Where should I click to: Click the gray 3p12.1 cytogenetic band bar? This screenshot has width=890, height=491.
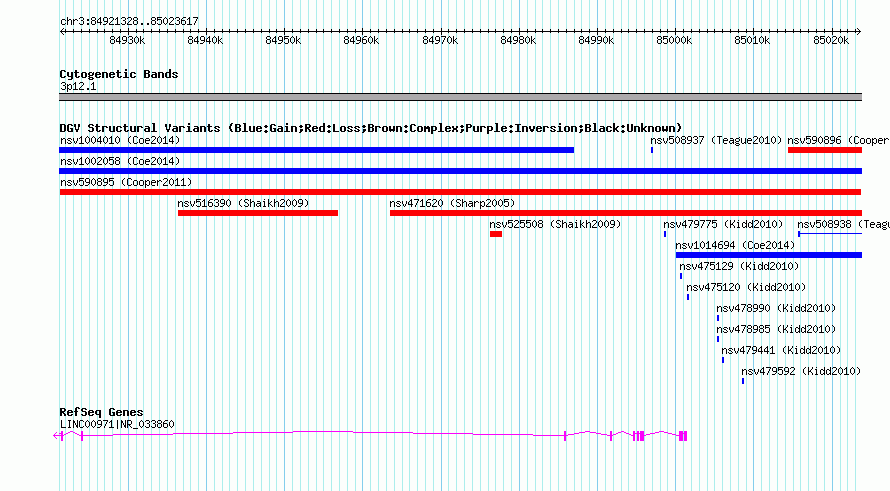pyautogui.click(x=460, y=97)
